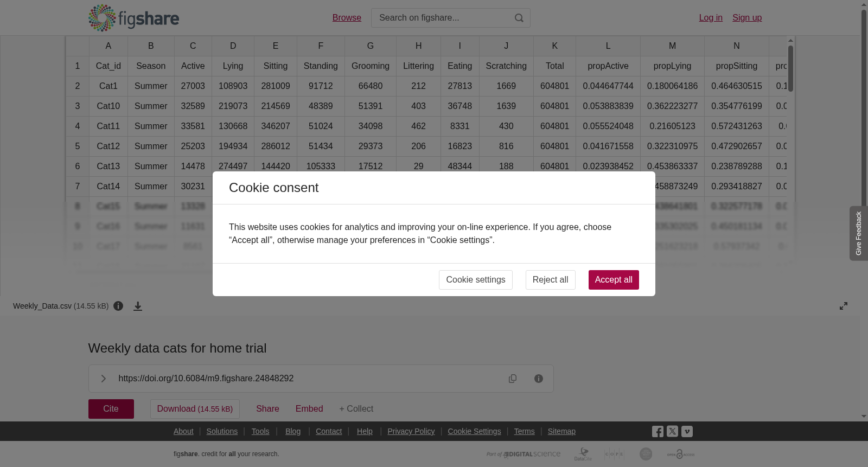The width and height of the screenshot is (868, 467).
Task: Click cell Cat13
Action: (108, 167)
